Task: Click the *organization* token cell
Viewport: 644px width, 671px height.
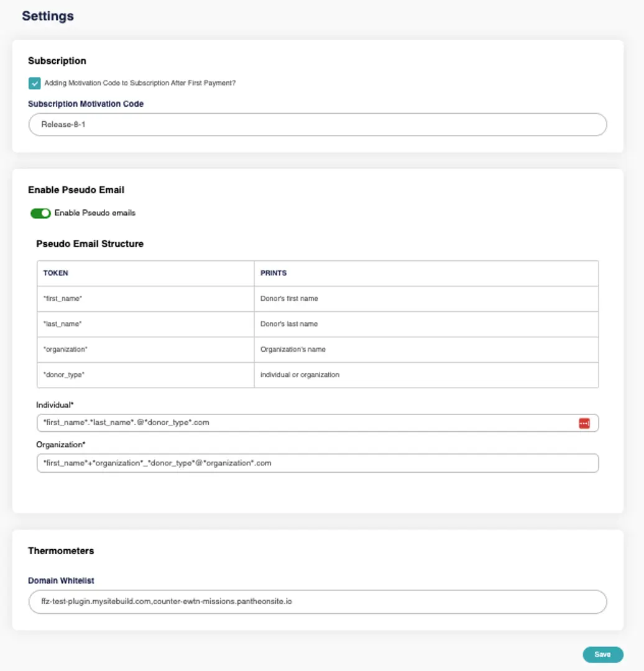Action: [x=65, y=349]
